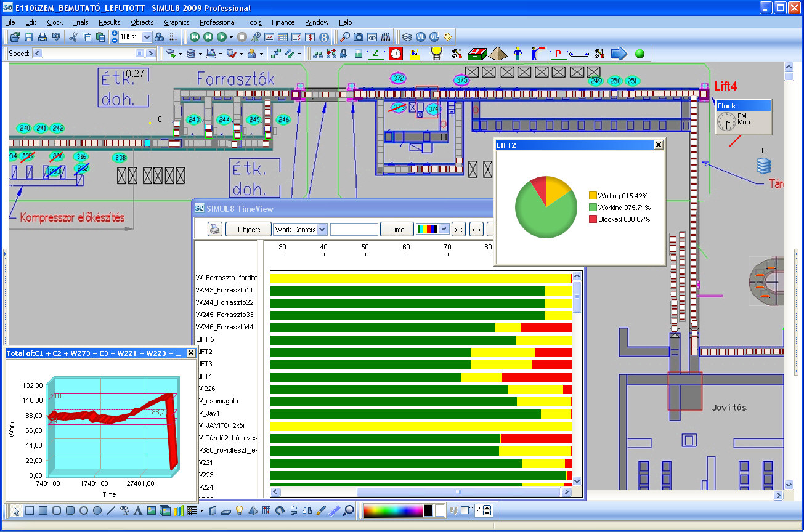
Task: Expand the resource person icon dropdown
Action: pyautogui.click(x=261, y=54)
